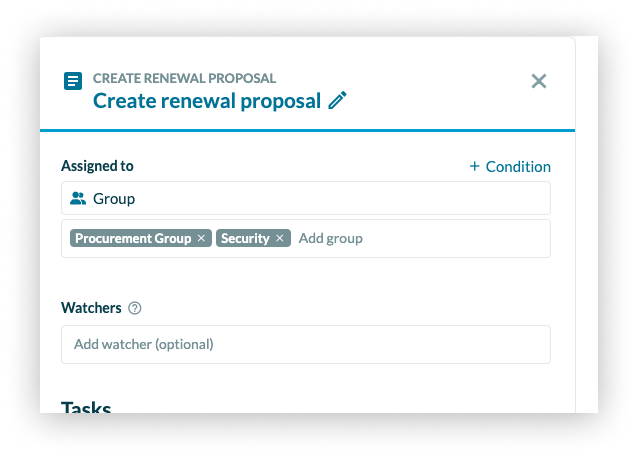
Task: Click the Add watcher optional field
Action: coord(305,344)
